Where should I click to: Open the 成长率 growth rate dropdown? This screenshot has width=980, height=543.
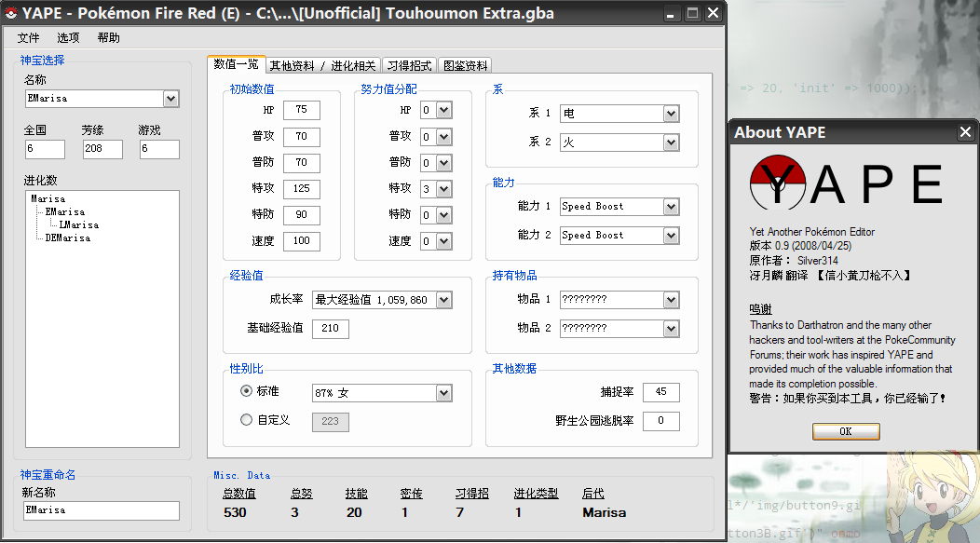443,300
